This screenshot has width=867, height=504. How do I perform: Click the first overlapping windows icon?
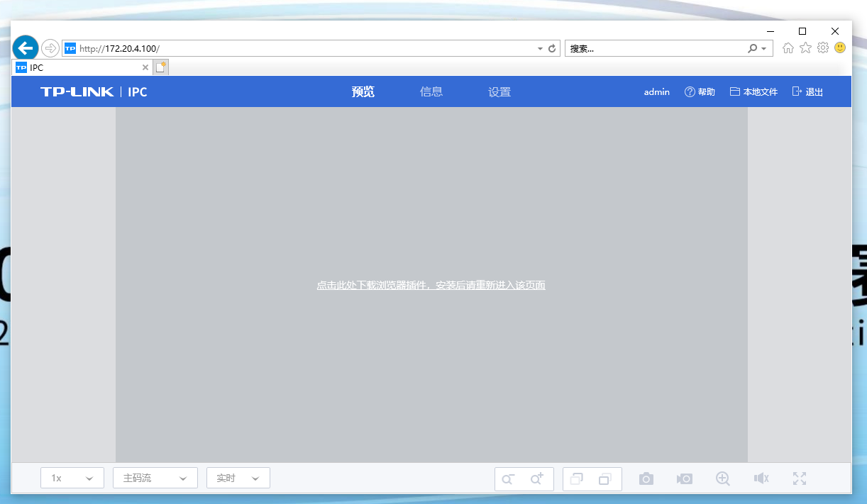coord(577,479)
